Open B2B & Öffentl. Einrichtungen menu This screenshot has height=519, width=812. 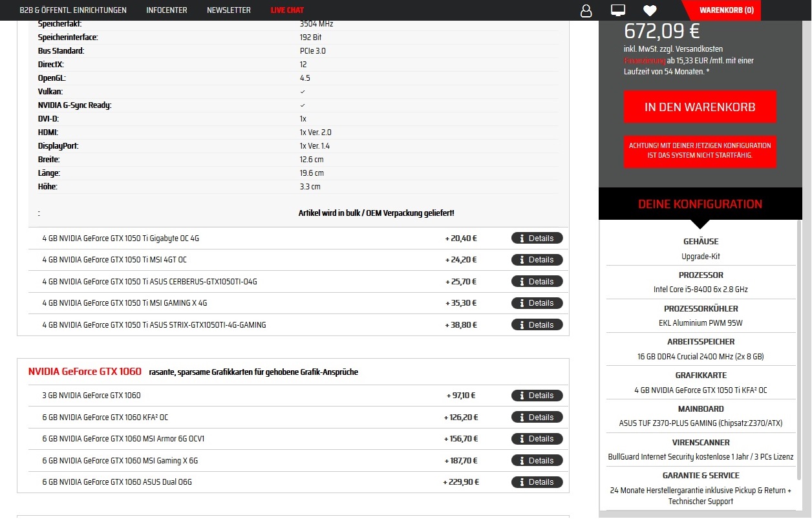[x=73, y=10]
